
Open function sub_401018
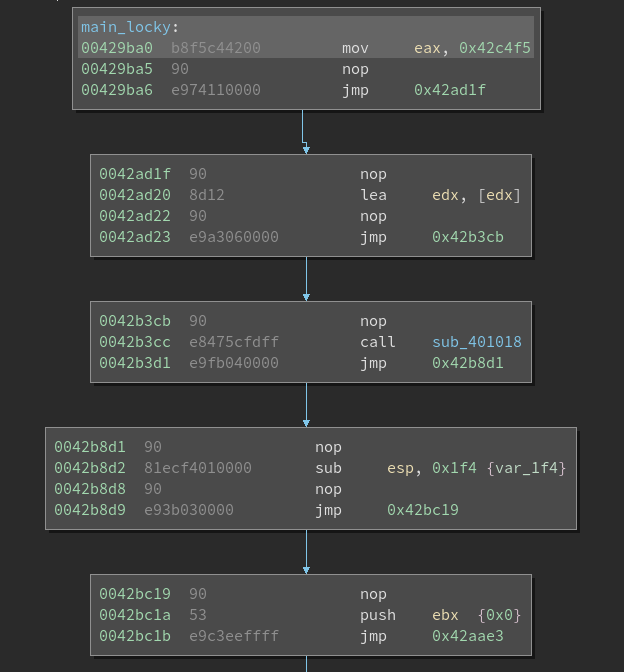477,342
